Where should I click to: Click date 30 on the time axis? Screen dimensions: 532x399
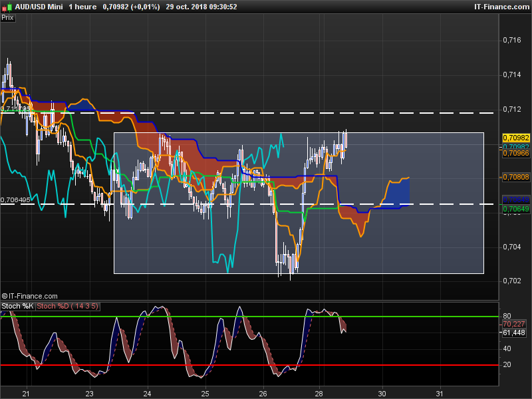tap(382, 394)
